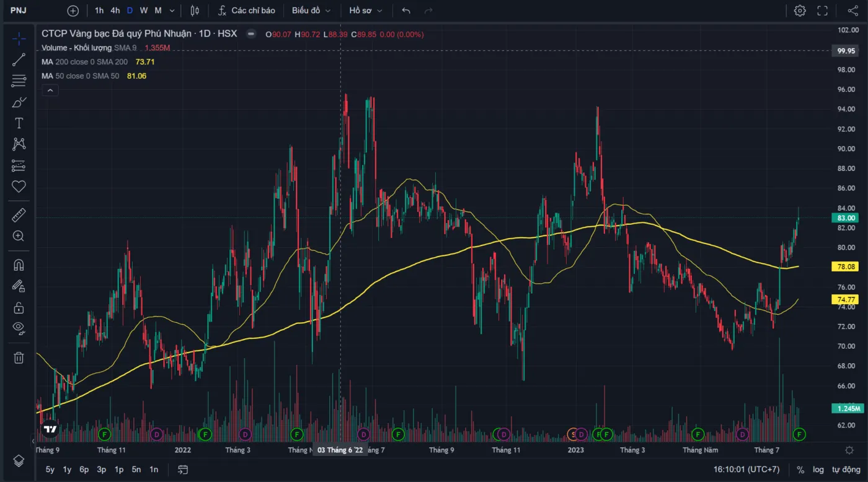
Task: Select the ruler measure tool
Action: tap(19, 215)
